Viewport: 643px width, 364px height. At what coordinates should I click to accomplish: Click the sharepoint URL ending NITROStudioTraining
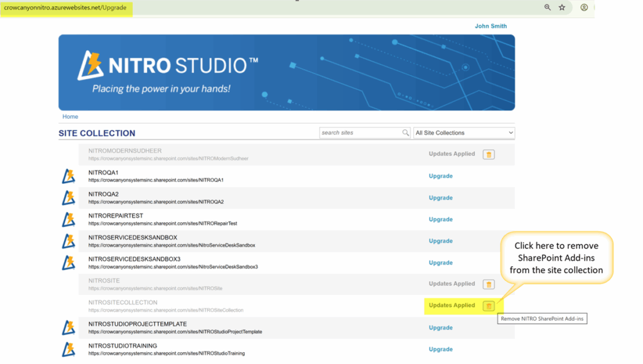click(x=166, y=353)
